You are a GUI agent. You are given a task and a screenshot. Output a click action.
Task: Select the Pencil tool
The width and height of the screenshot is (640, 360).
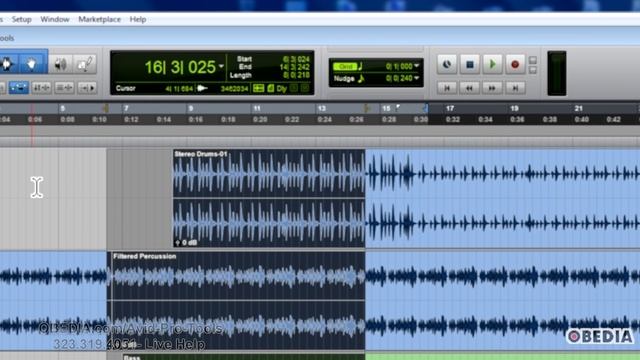point(84,64)
